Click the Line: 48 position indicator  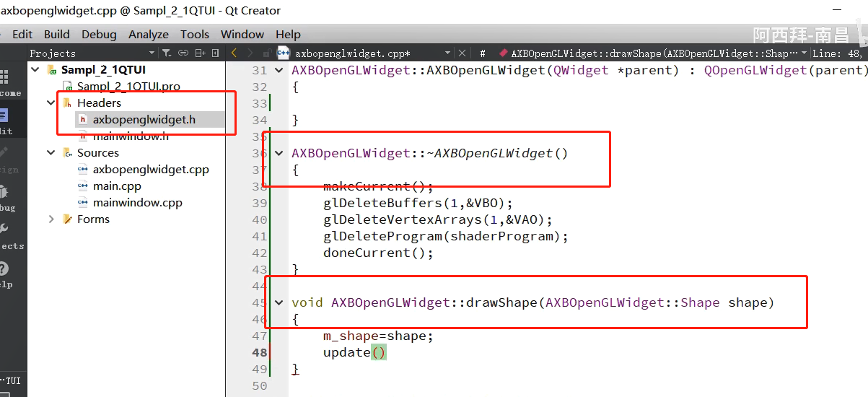pos(838,53)
